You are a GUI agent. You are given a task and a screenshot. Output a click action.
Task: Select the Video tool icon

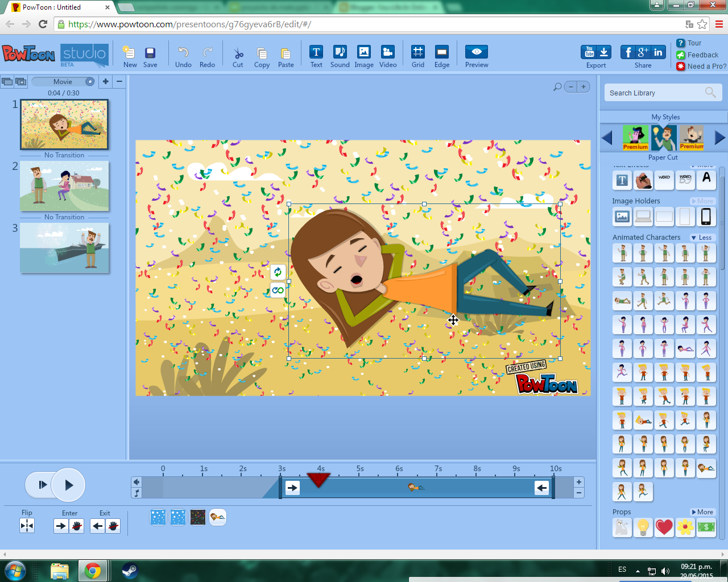[387, 52]
